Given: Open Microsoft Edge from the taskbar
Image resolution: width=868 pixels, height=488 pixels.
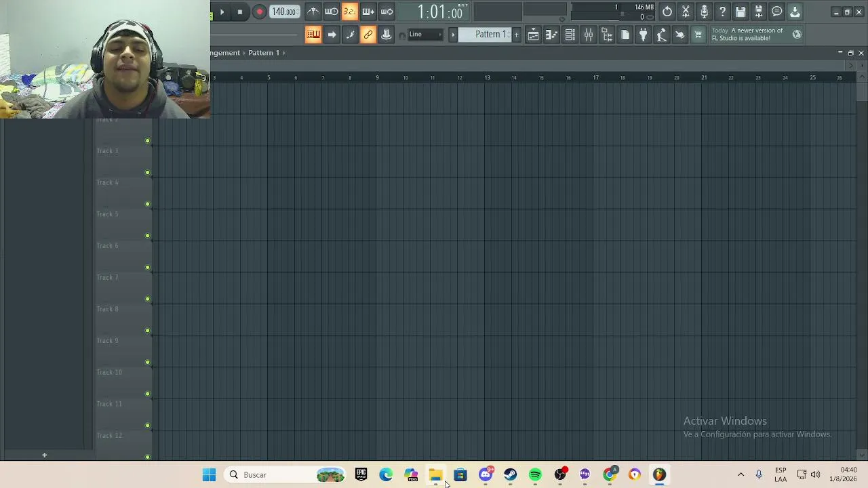Looking at the screenshot, I should (x=386, y=474).
